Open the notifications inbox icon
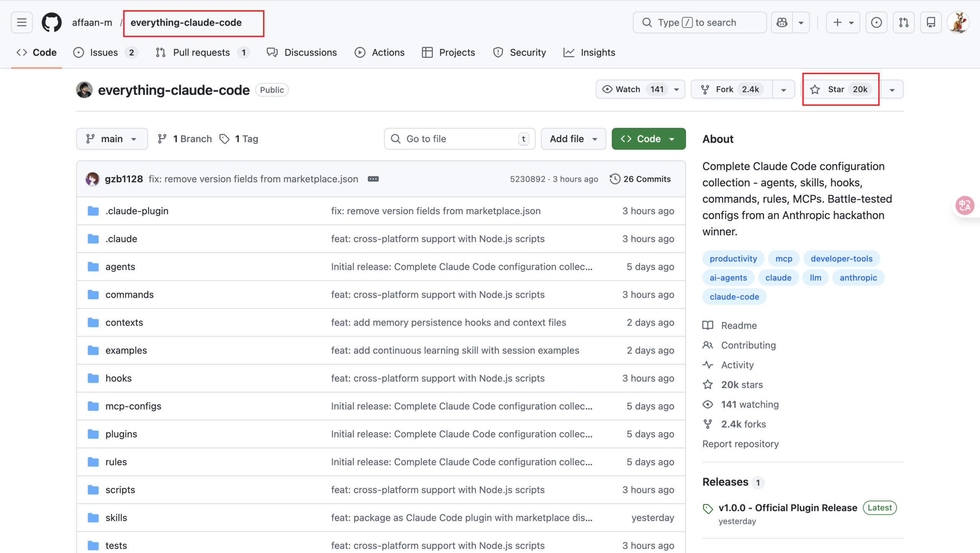This screenshot has width=980, height=553. (x=931, y=23)
